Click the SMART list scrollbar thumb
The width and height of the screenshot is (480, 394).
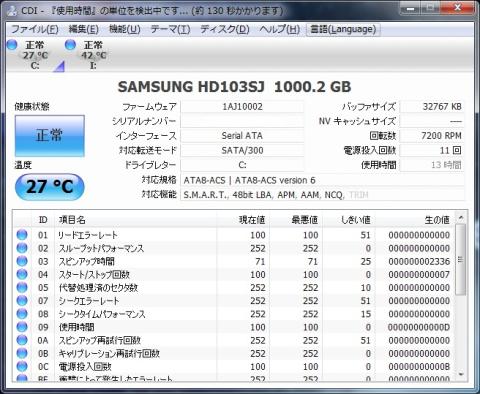pos(461,260)
